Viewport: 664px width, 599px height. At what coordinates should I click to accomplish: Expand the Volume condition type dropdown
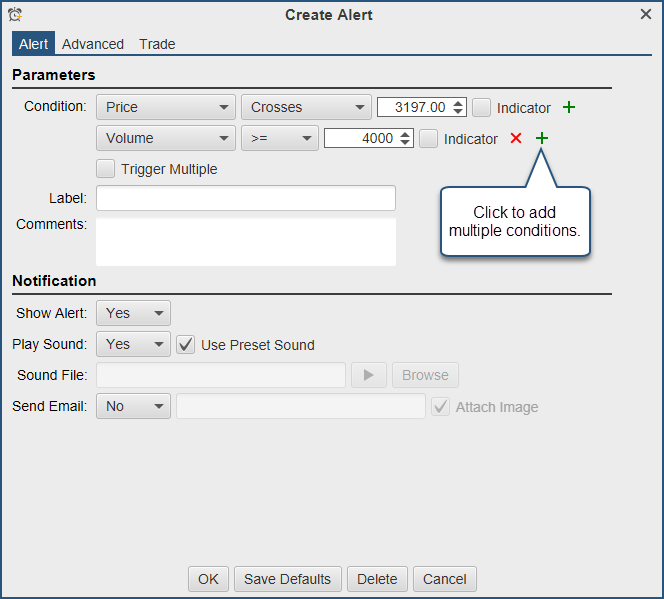[x=165, y=139]
